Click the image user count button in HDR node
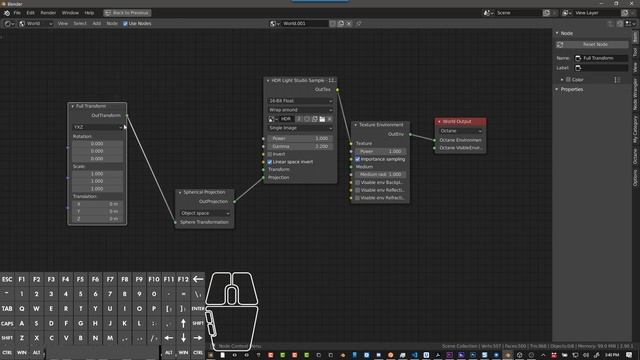Image resolution: width=640 pixels, height=360 pixels. pos(299,119)
